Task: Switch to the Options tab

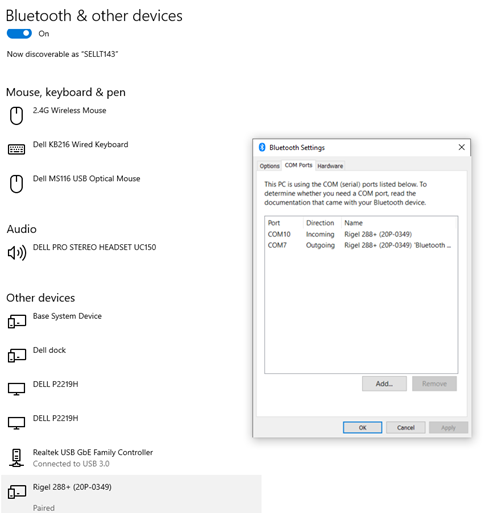Action: [269, 166]
